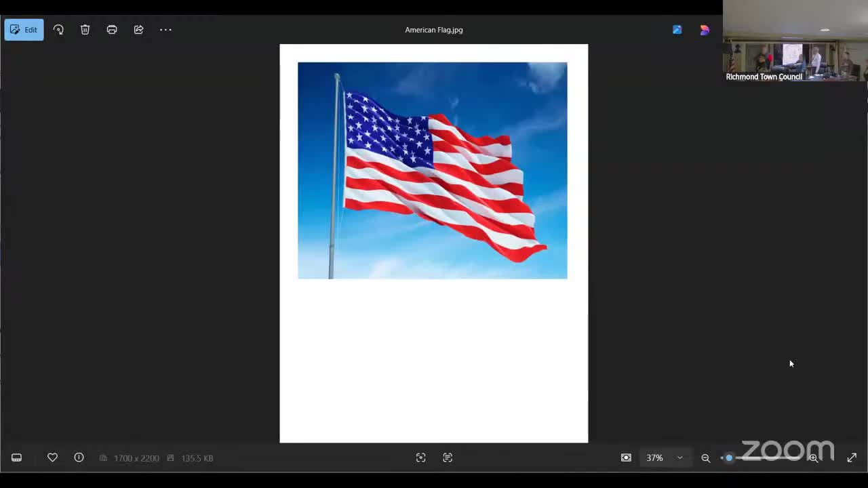Click the fit to window icon
This screenshot has width=868, height=488.
(626, 458)
